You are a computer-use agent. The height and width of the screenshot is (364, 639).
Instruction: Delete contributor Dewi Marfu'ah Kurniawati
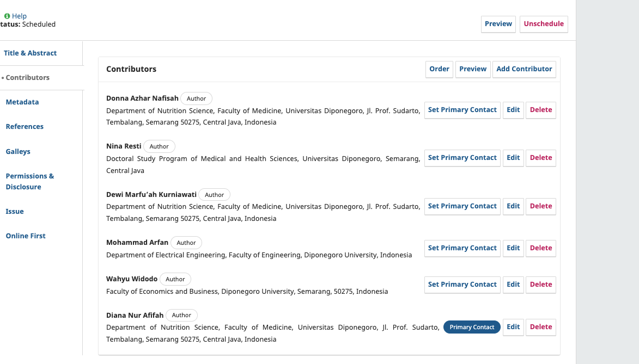tap(540, 206)
